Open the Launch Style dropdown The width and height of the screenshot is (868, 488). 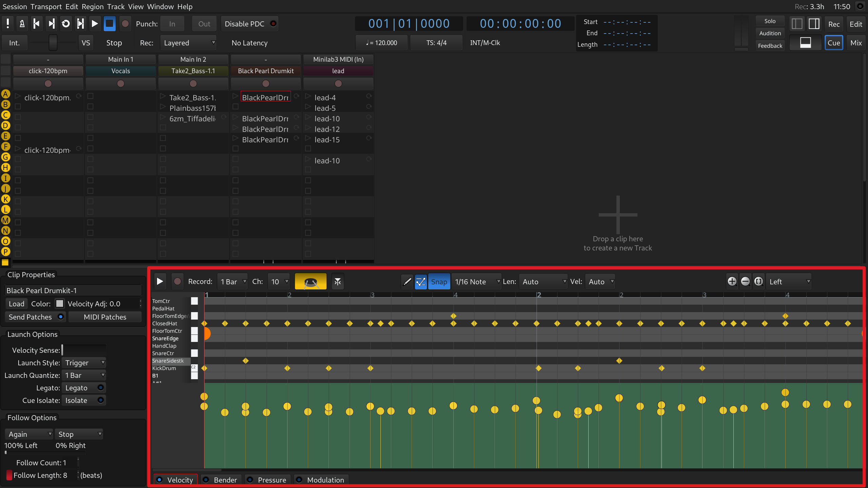(x=84, y=363)
